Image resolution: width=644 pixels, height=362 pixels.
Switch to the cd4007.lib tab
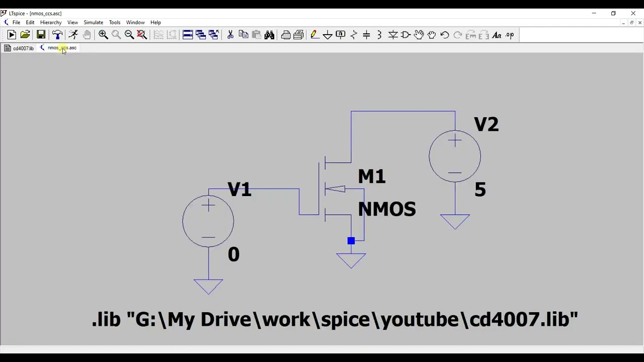click(19, 48)
